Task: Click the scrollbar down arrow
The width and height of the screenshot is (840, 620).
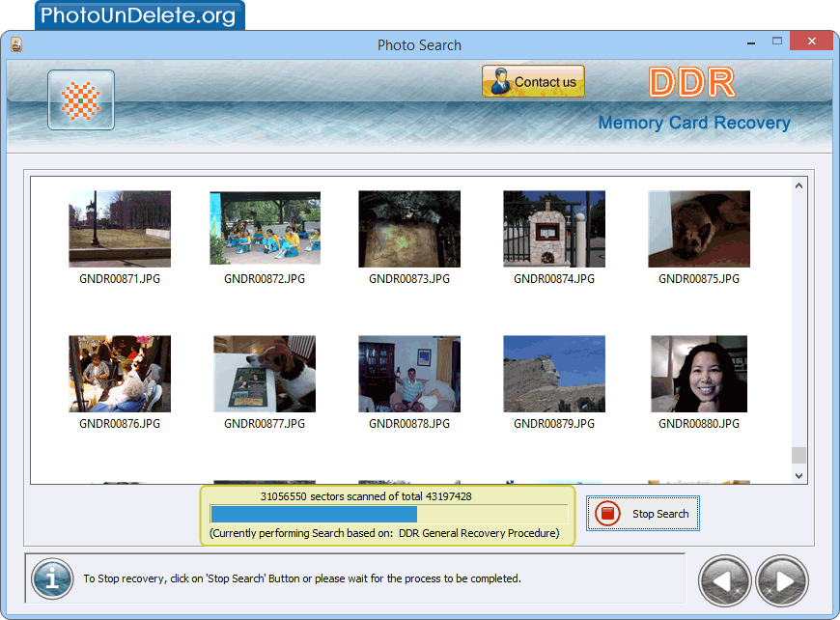Action: [x=798, y=474]
